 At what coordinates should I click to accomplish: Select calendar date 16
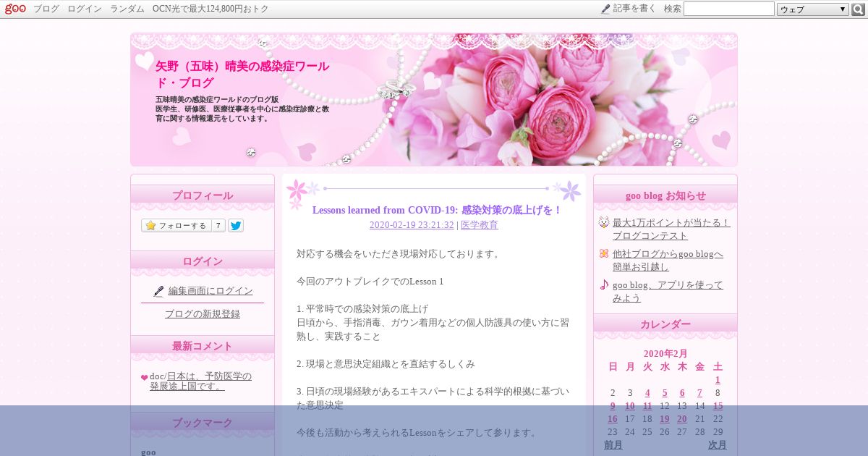pyautogui.click(x=613, y=419)
